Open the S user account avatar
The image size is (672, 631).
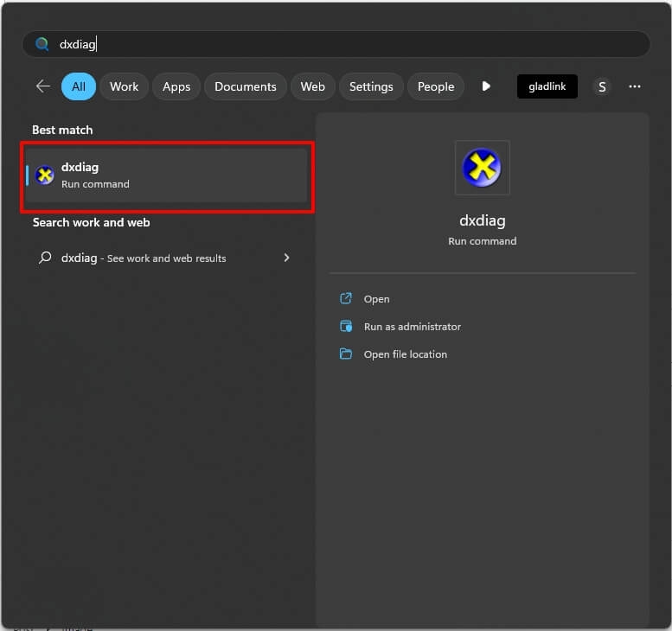tap(602, 87)
